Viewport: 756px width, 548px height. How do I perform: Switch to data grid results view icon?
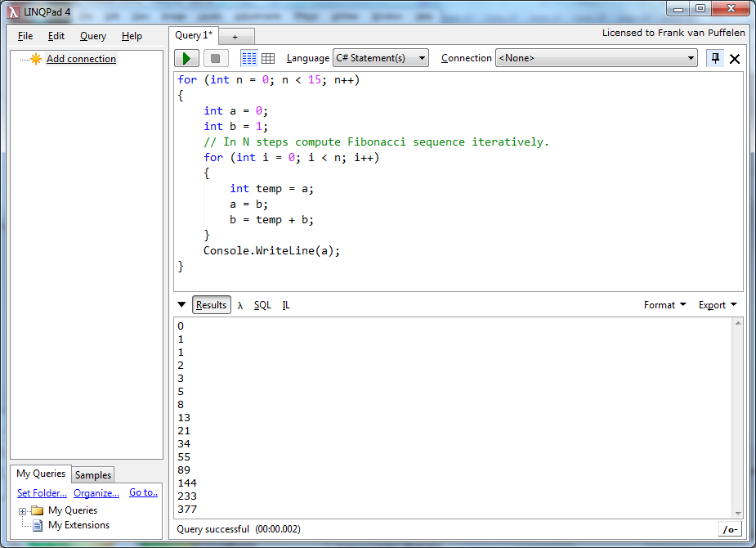[268, 58]
